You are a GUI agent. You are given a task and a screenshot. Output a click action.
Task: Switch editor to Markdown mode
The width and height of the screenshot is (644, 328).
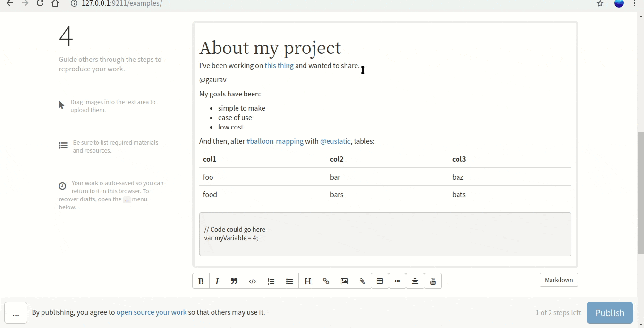click(x=559, y=280)
